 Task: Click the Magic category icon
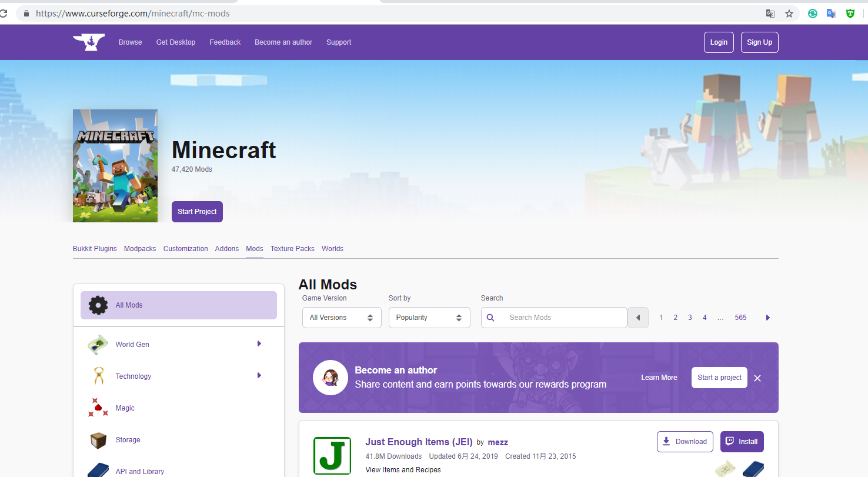(x=98, y=408)
